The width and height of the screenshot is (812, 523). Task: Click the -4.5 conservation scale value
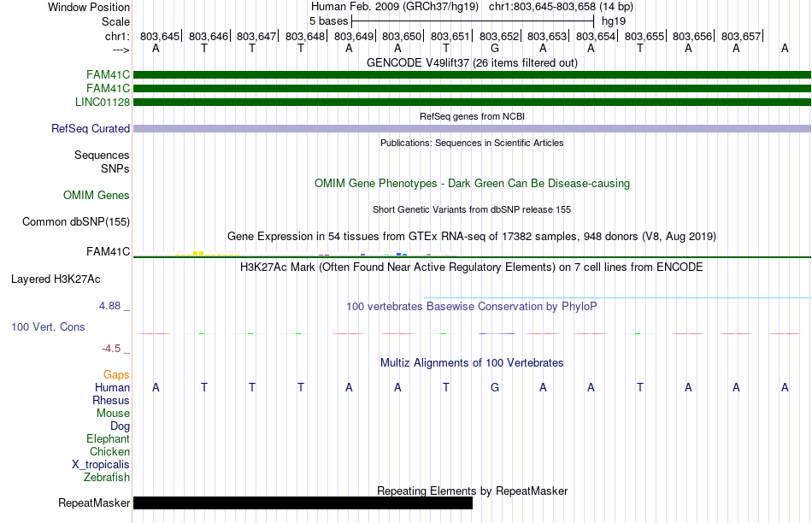click(x=111, y=349)
